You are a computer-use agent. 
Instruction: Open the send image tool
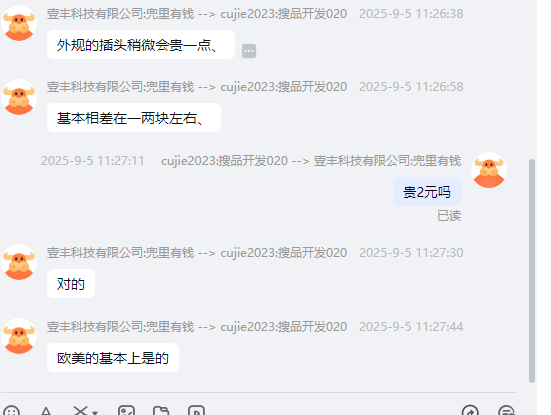point(127,411)
